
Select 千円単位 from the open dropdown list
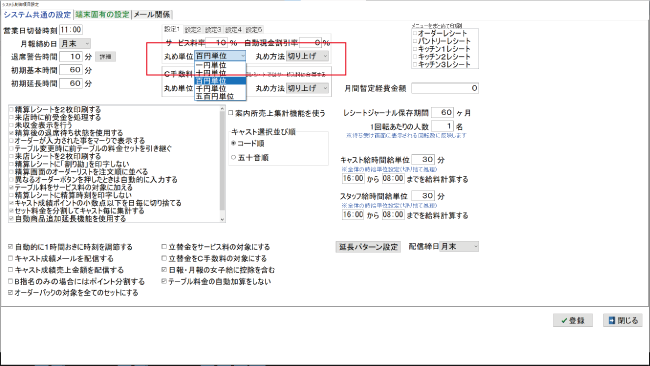(220, 89)
